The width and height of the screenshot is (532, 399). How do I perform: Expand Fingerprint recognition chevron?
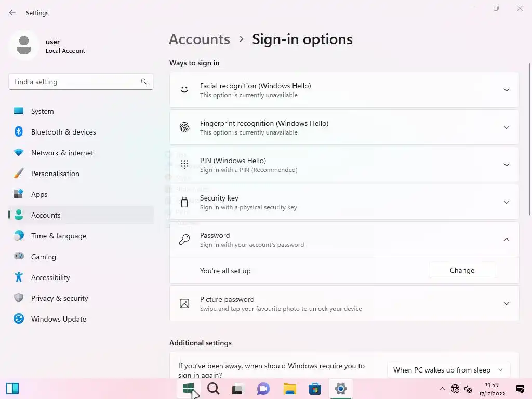(506, 127)
